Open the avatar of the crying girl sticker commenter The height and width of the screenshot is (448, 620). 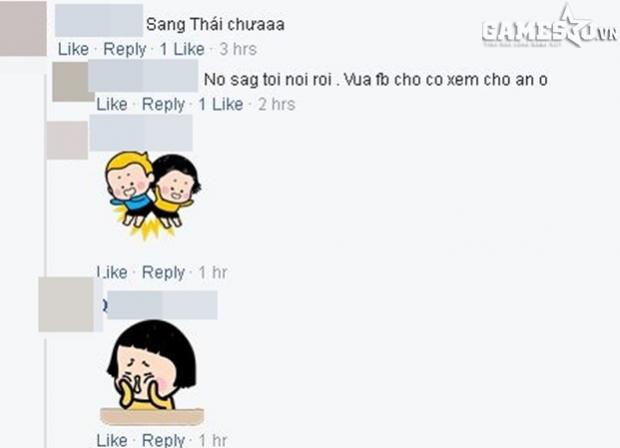(x=66, y=304)
